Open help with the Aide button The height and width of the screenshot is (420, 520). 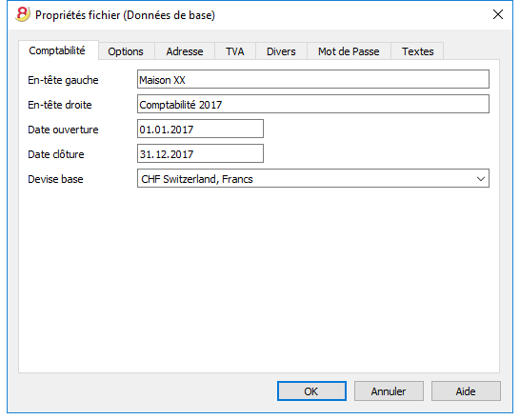click(466, 391)
